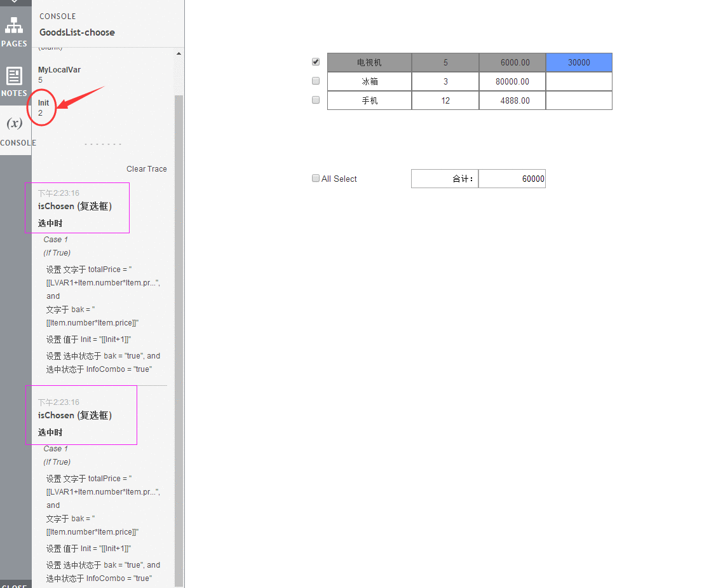Click the quantity cell showing 3
The height and width of the screenshot is (588, 704).
click(445, 81)
